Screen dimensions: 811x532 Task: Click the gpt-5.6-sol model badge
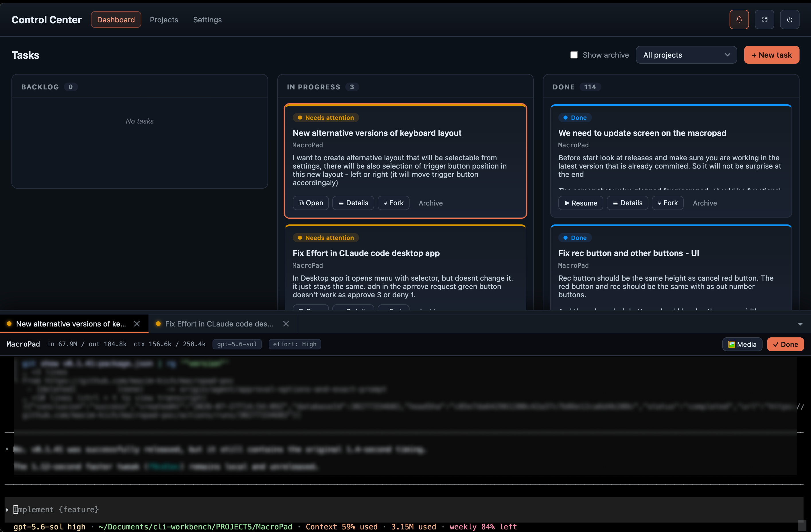click(237, 344)
